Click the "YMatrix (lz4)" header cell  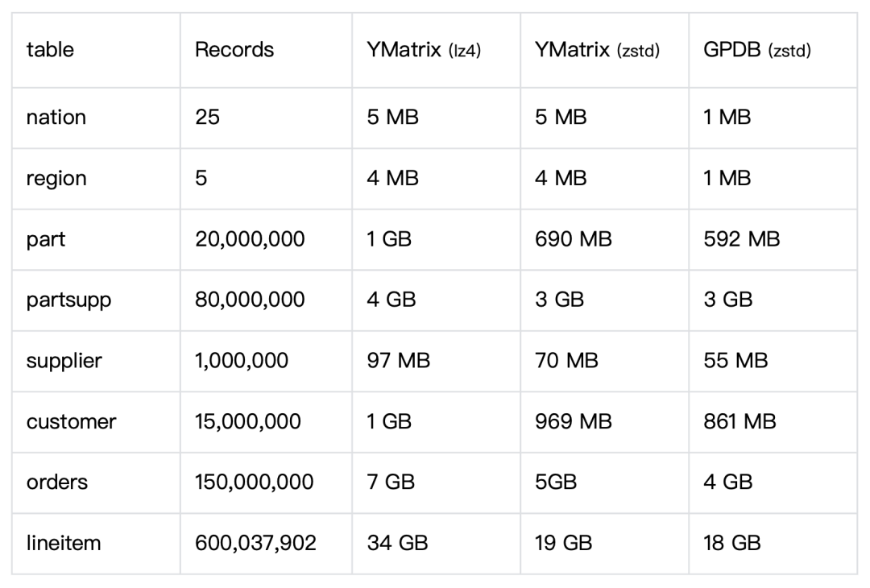(x=424, y=50)
